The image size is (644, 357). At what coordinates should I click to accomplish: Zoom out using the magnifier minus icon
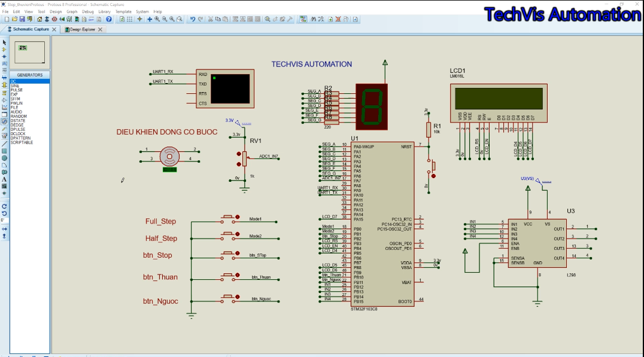pos(164,19)
